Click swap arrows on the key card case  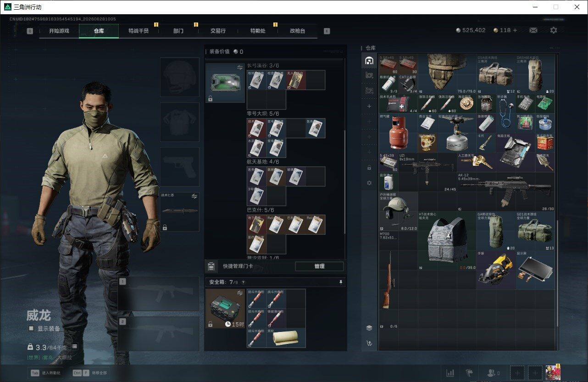(239, 67)
